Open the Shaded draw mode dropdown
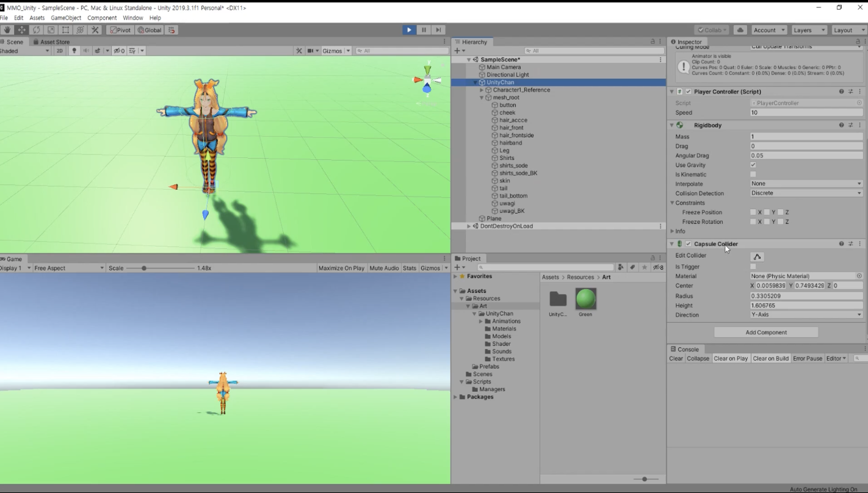Screen dimensions: 868x493 tap(25, 51)
